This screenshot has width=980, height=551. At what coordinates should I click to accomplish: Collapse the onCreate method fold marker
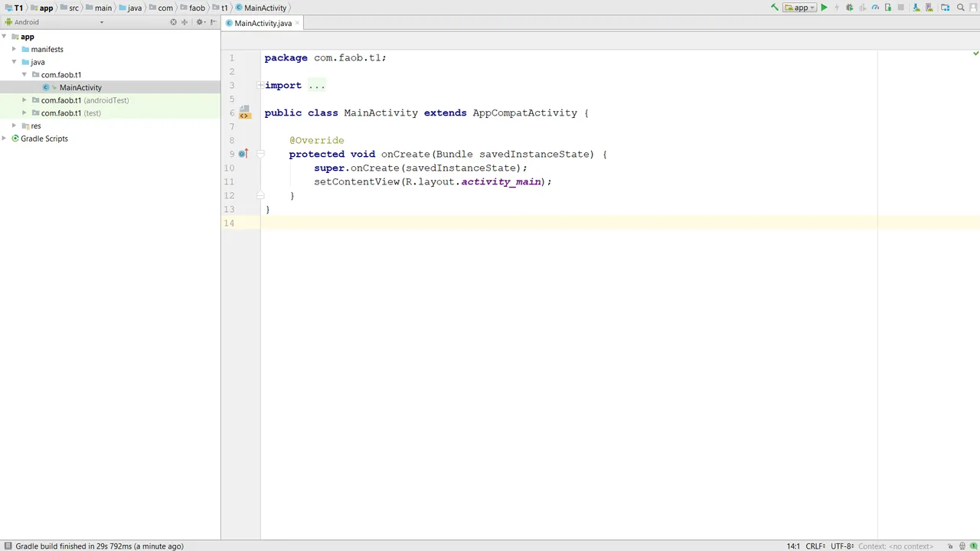[260, 154]
